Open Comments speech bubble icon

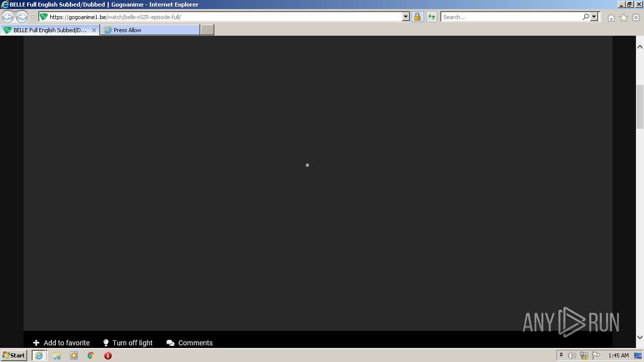pos(171,343)
